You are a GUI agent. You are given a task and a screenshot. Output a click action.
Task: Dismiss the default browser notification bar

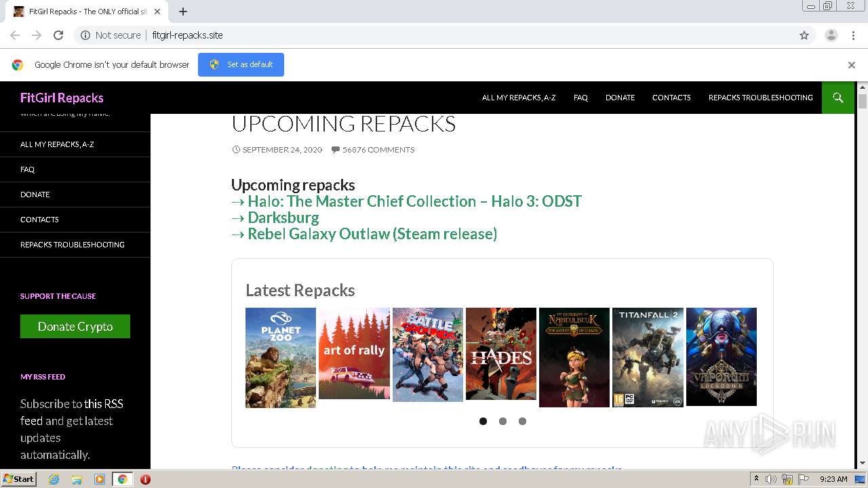pos(852,65)
